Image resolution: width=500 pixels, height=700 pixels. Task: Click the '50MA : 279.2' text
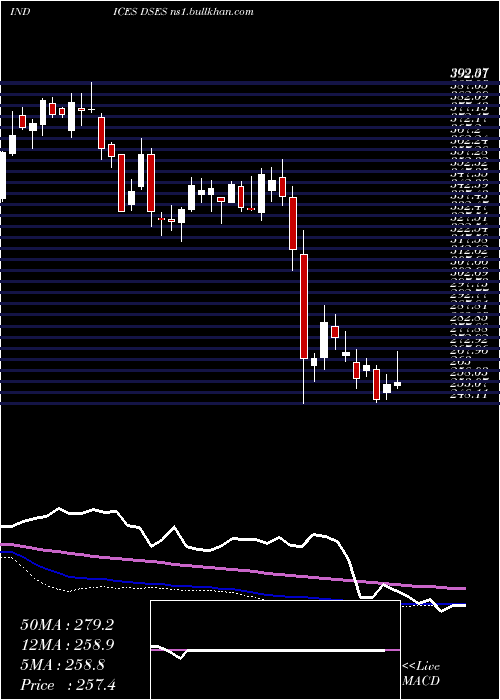pos(67,625)
